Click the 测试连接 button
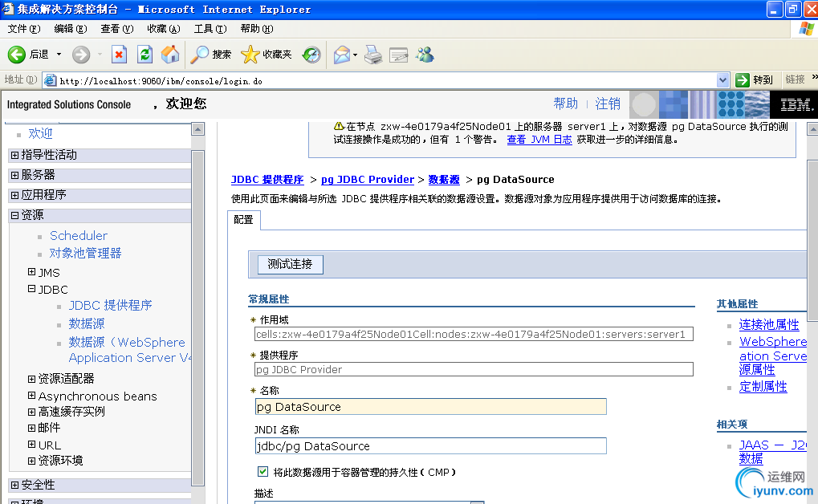This screenshot has width=818, height=504. pos(290,264)
